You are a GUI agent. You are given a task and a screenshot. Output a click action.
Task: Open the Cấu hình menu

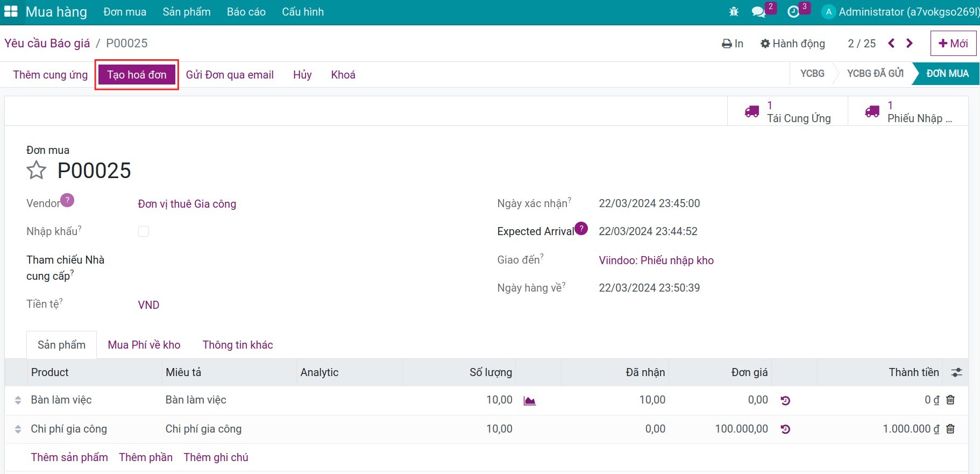point(303,12)
